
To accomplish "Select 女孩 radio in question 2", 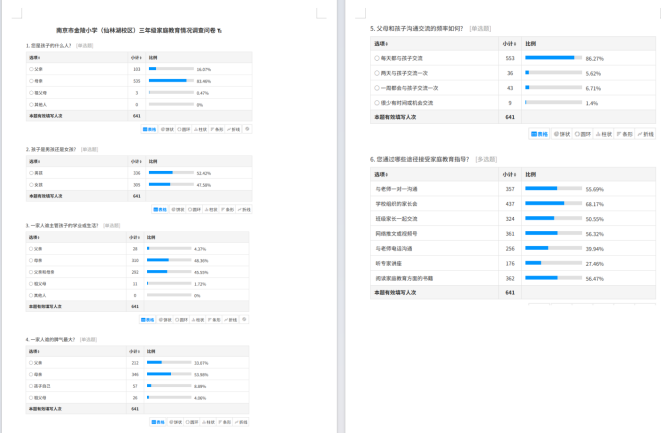I will (x=31, y=185).
